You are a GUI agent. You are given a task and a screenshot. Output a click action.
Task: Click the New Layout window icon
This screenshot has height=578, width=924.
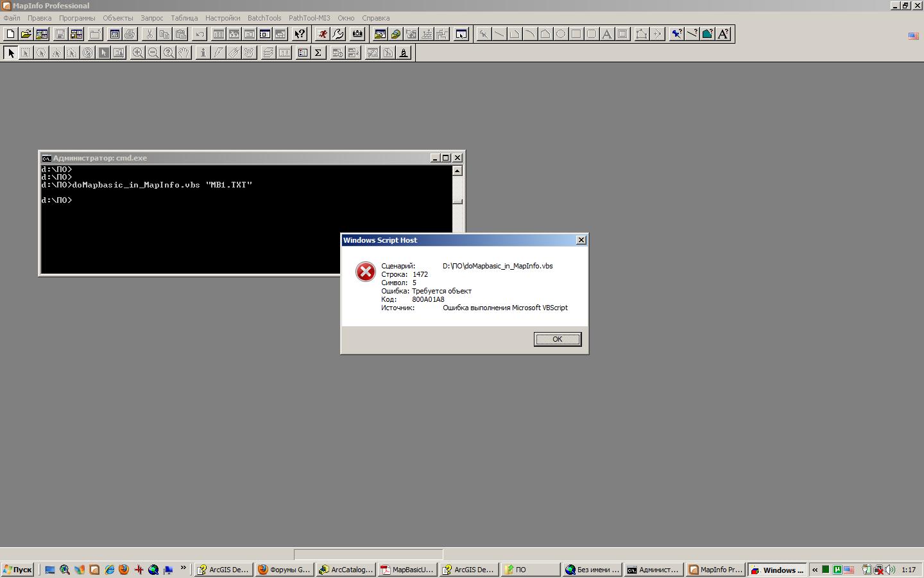click(x=265, y=34)
